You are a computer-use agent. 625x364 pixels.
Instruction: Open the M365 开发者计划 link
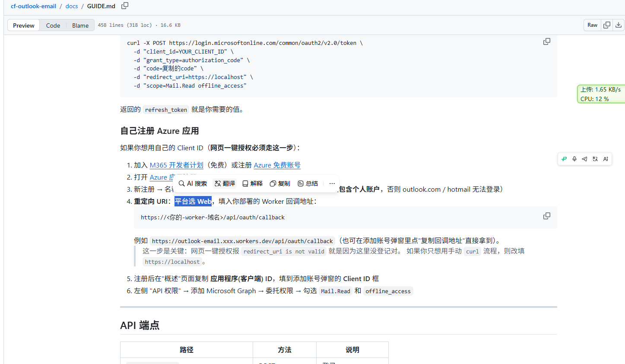click(x=176, y=165)
